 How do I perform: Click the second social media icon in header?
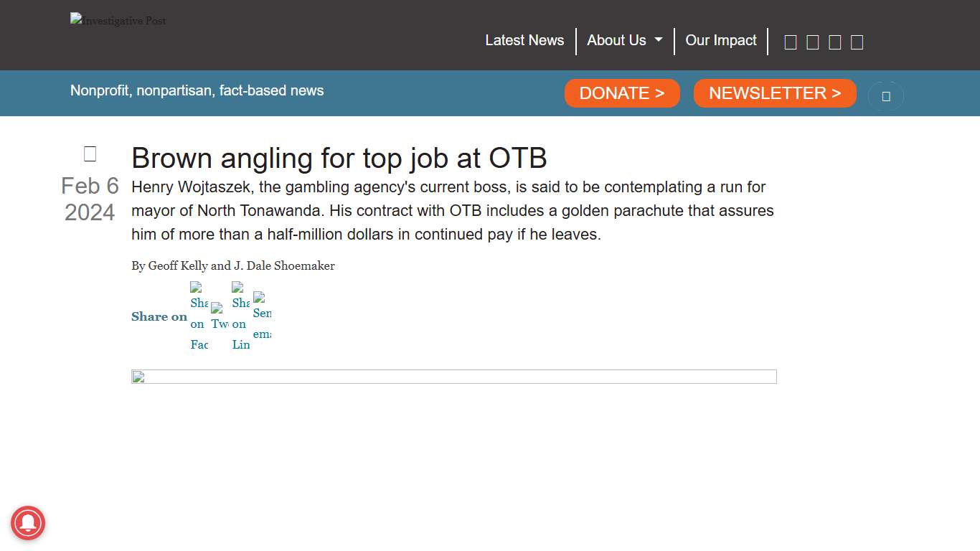coord(813,42)
